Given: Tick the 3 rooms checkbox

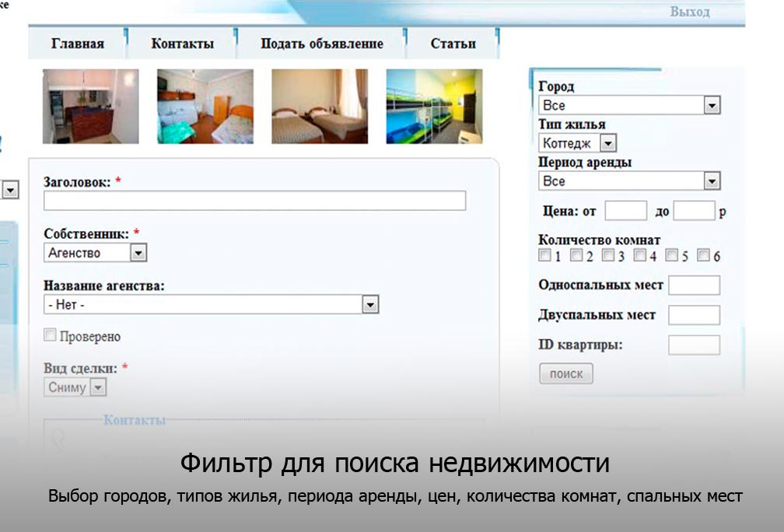Looking at the screenshot, I should [608, 255].
